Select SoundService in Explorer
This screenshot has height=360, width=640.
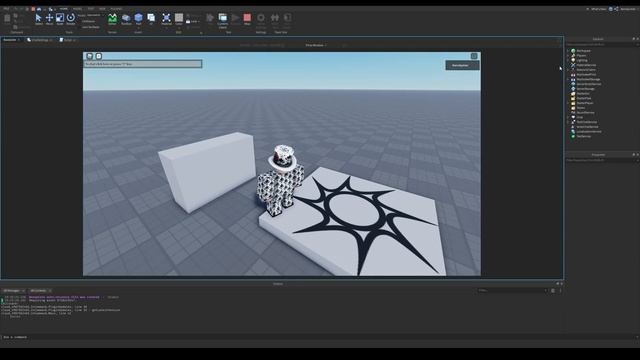point(585,113)
